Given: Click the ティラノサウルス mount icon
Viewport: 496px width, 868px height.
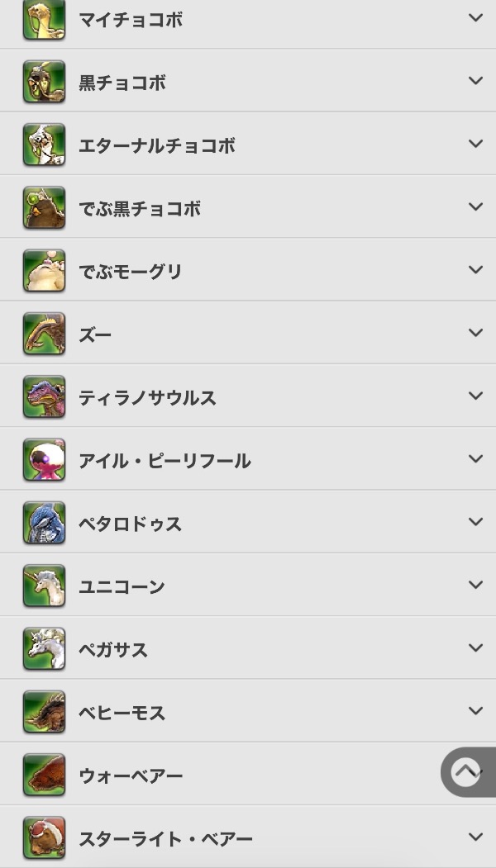Looking at the screenshot, I should [44, 397].
